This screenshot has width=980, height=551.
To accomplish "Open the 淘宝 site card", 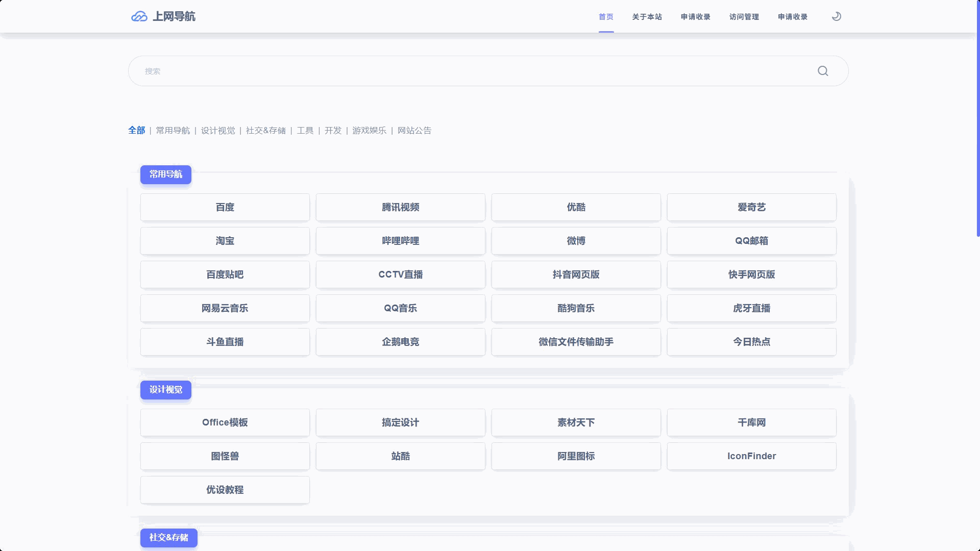I will (225, 241).
